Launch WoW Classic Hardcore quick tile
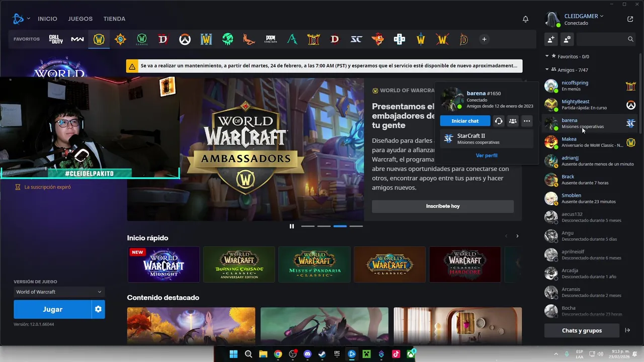644x362 pixels. coord(465,264)
